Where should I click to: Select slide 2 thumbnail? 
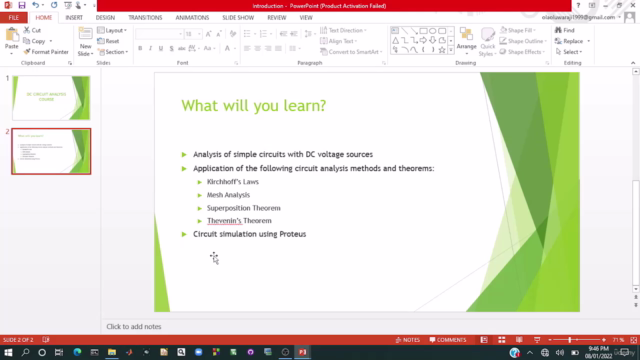tap(51, 151)
